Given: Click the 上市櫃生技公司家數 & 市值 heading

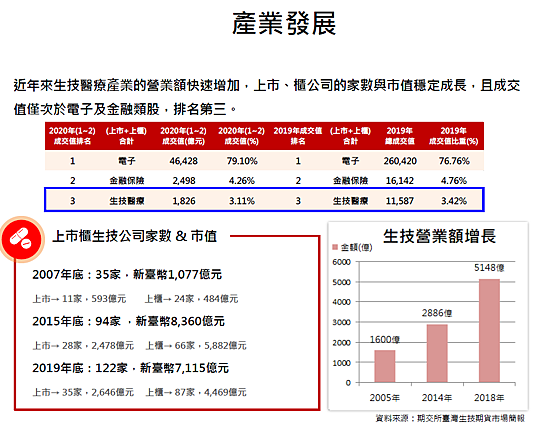Looking at the screenshot, I should click(x=134, y=236).
